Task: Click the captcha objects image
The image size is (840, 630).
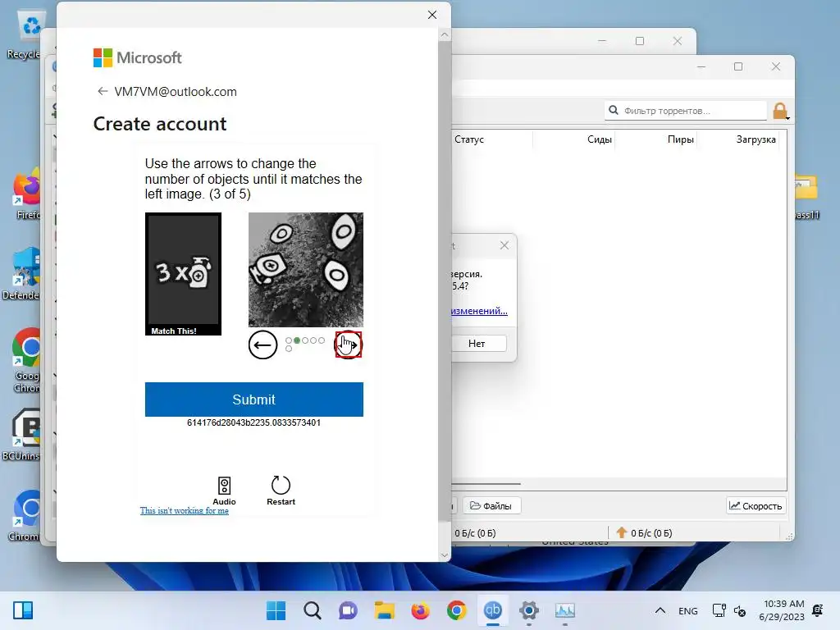Action: pos(306,269)
